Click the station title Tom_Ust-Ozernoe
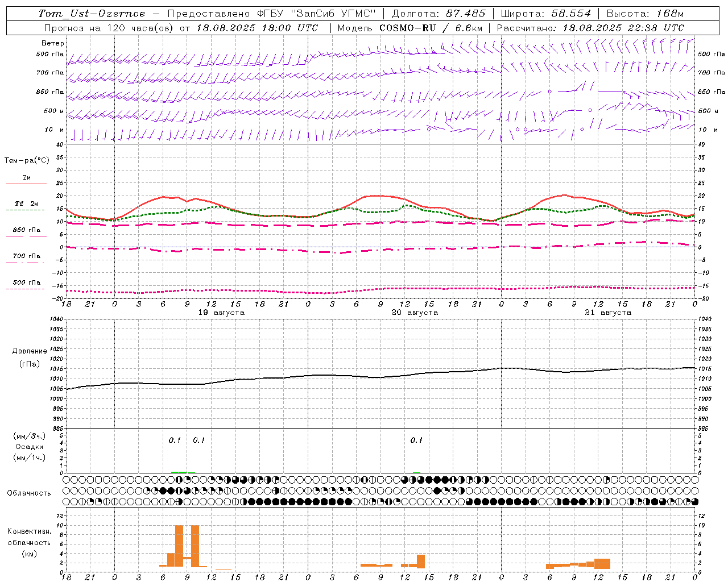Screen dimensions: 728x582 (92, 14)
